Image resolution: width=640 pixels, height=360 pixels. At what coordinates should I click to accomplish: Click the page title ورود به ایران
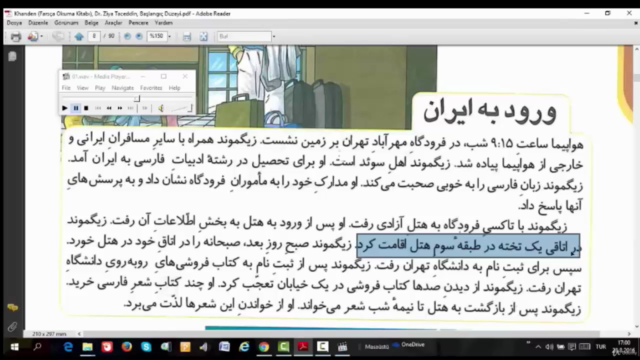point(490,111)
